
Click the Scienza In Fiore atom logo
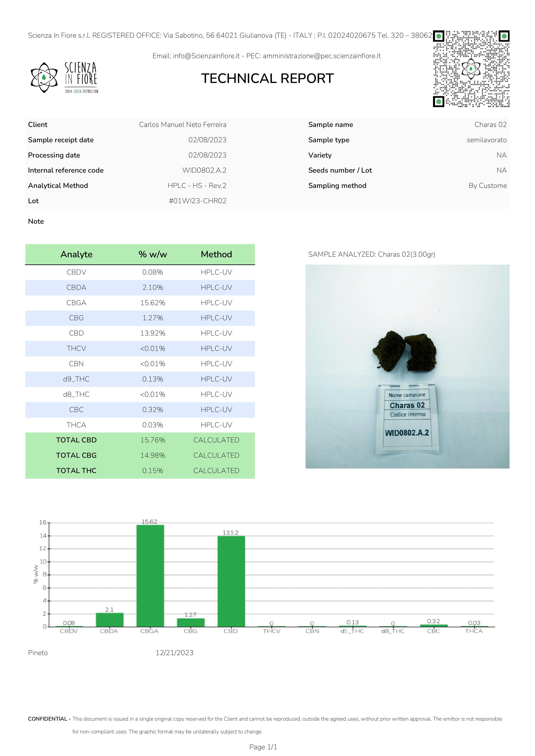(44, 77)
